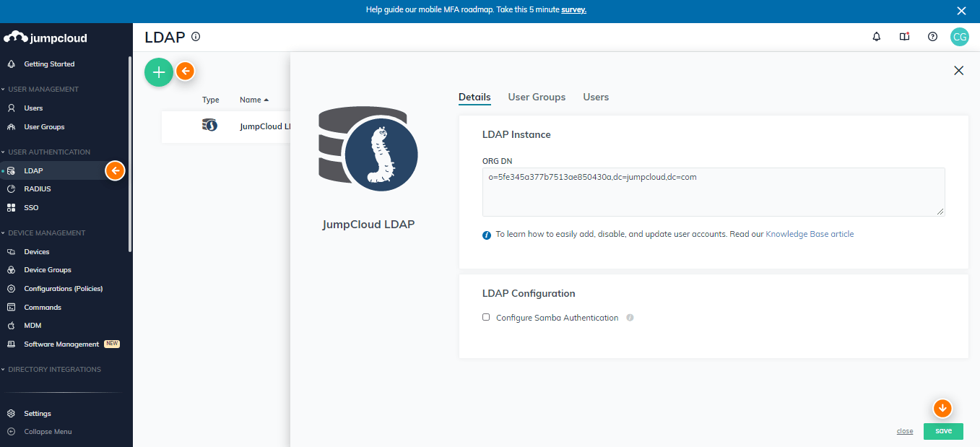This screenshot has height=447, width=980.
Task: Open the Knowledge Base article link
Action: click(810, 235)
